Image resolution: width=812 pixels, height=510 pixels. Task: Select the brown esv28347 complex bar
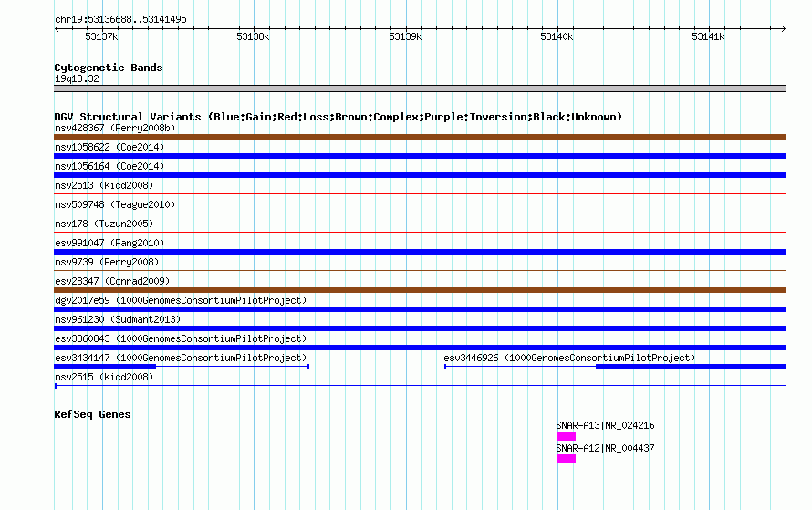(420, 290)
